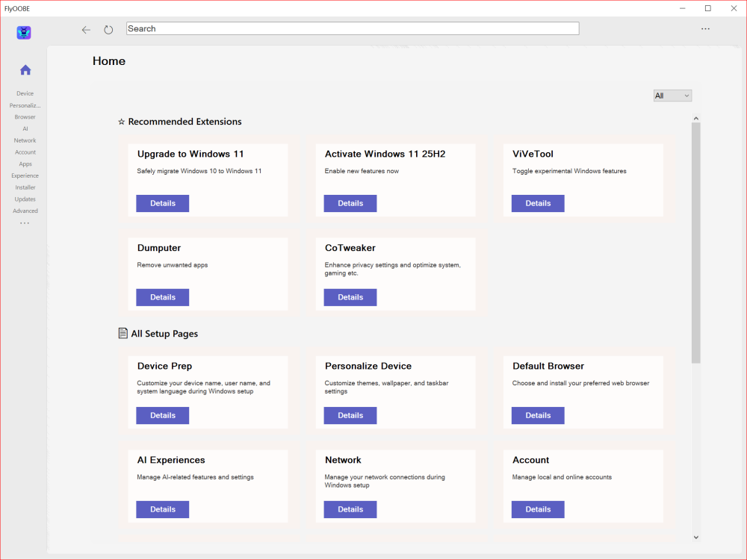
Task: Show Details for Dumputer
Action: pyautogui.click(x=162, y=297)
